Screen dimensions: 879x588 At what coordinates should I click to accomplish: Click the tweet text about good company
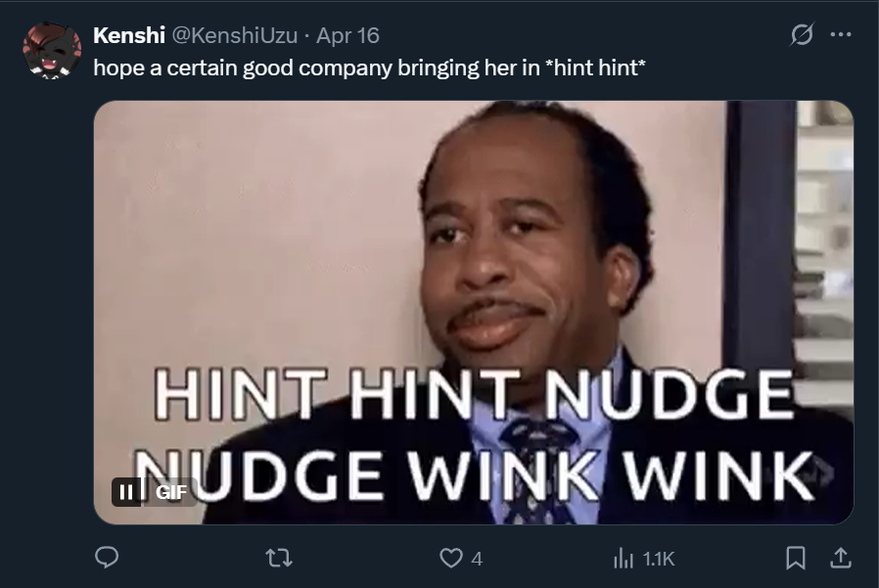pyautogui.click(x=369, y=68)
